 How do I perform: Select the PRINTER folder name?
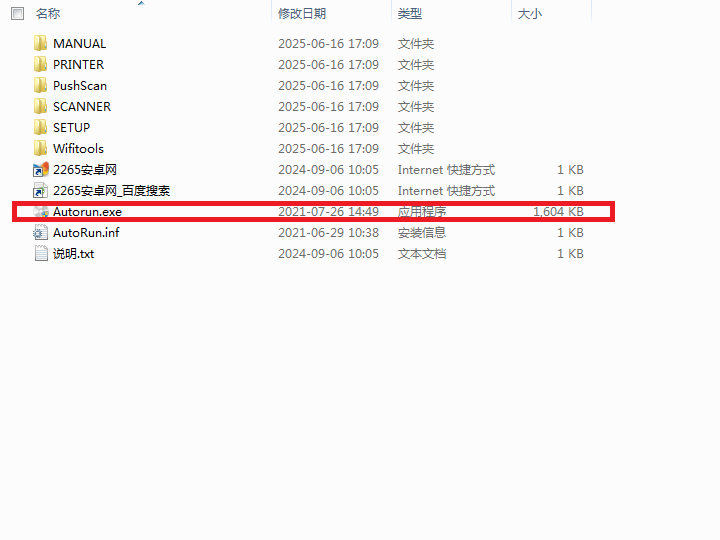[x=79, y=65]
